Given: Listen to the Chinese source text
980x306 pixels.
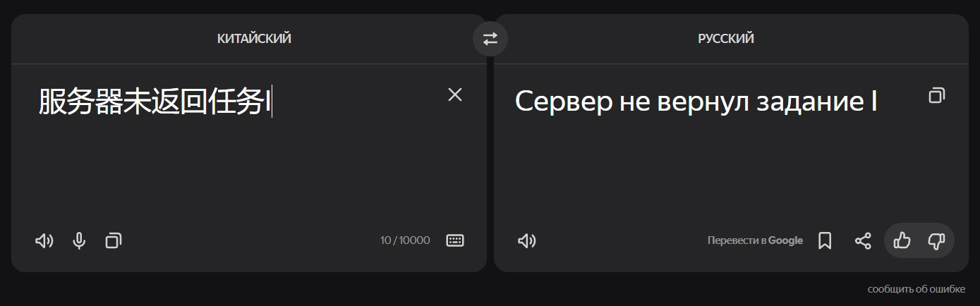Looking at the screenshot, I should (44, 241).
